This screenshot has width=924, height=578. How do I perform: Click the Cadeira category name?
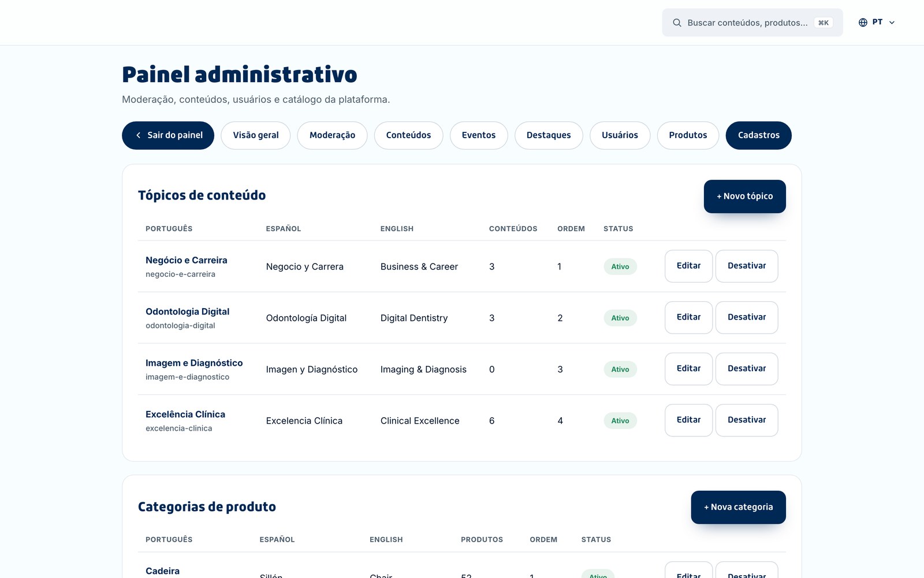162,571
